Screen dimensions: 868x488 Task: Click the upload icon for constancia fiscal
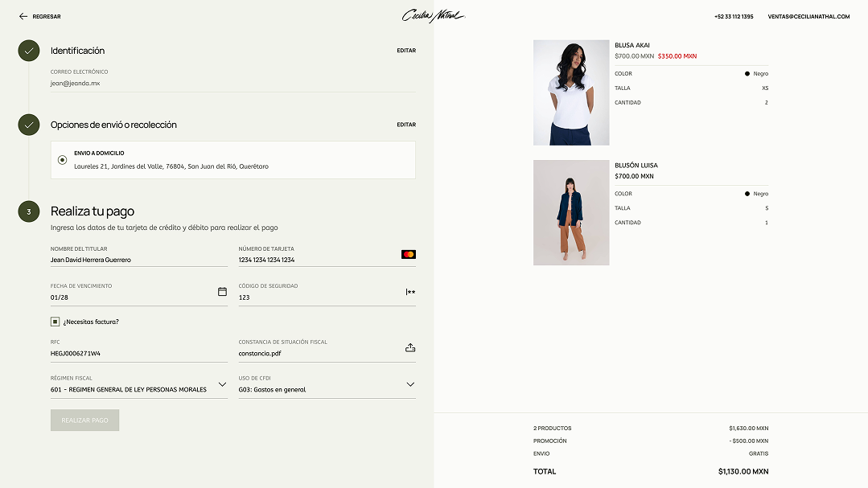[410, 347]
